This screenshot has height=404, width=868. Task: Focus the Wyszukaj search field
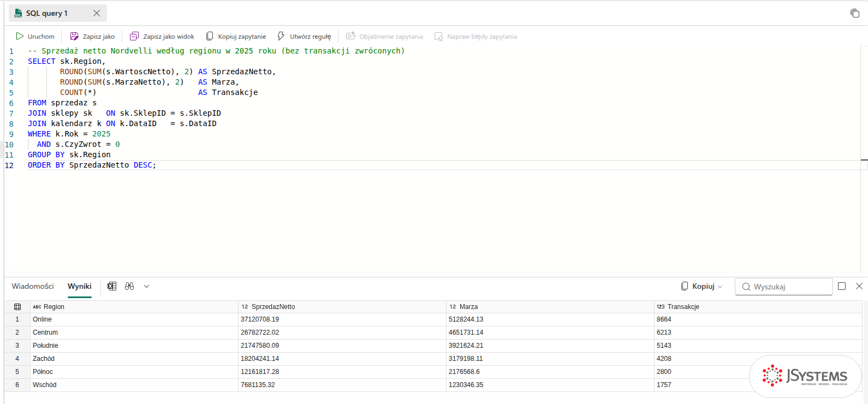(784, 287)
